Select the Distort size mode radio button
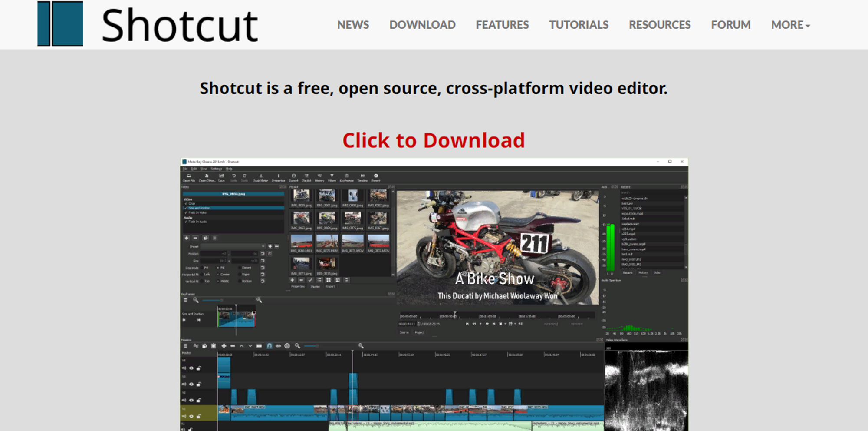The height and width of the screenshot is (431, 868). (240, 268)
